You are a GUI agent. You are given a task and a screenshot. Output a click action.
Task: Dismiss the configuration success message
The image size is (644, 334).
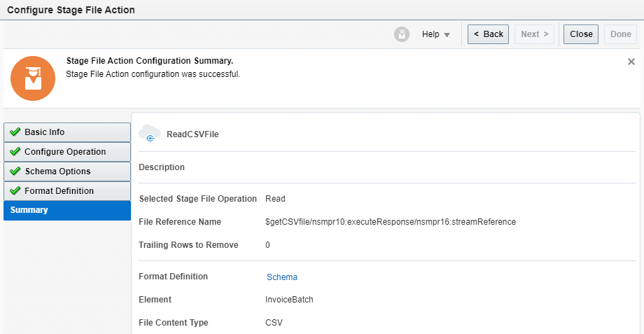631,62
